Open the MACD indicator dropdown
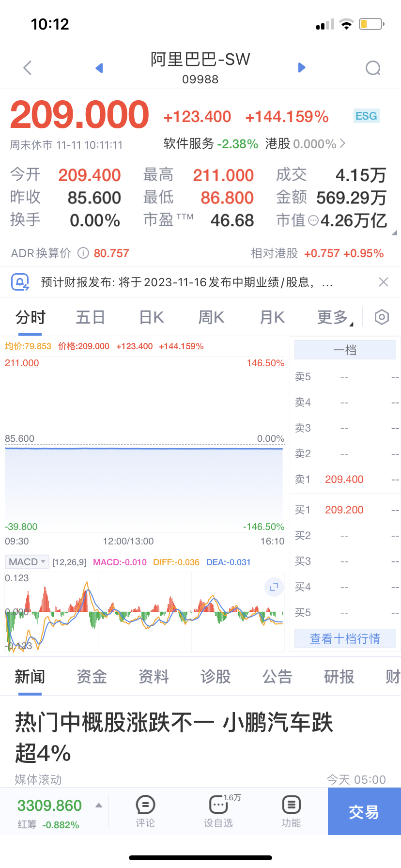 point(27,562)
